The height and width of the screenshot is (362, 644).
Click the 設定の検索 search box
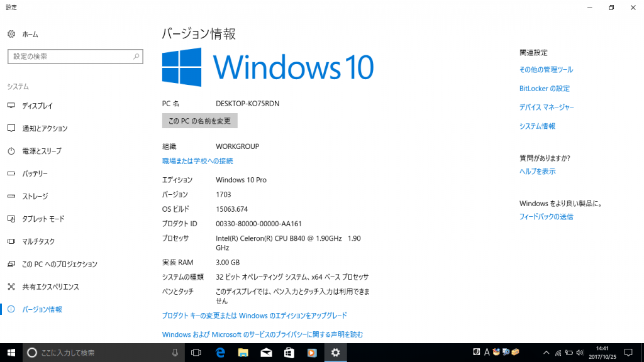pyautogui.click(x=75, y=56)
